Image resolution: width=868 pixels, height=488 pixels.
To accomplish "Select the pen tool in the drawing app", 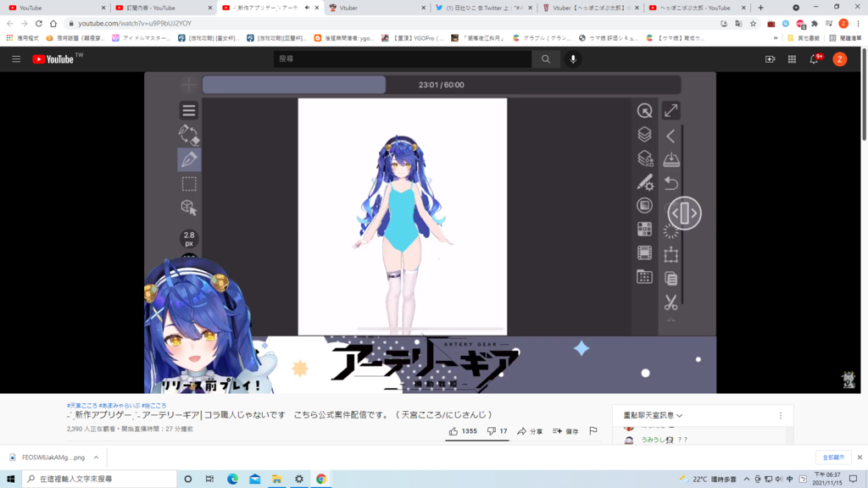I will pyautogui.click(x=189, y=159).
